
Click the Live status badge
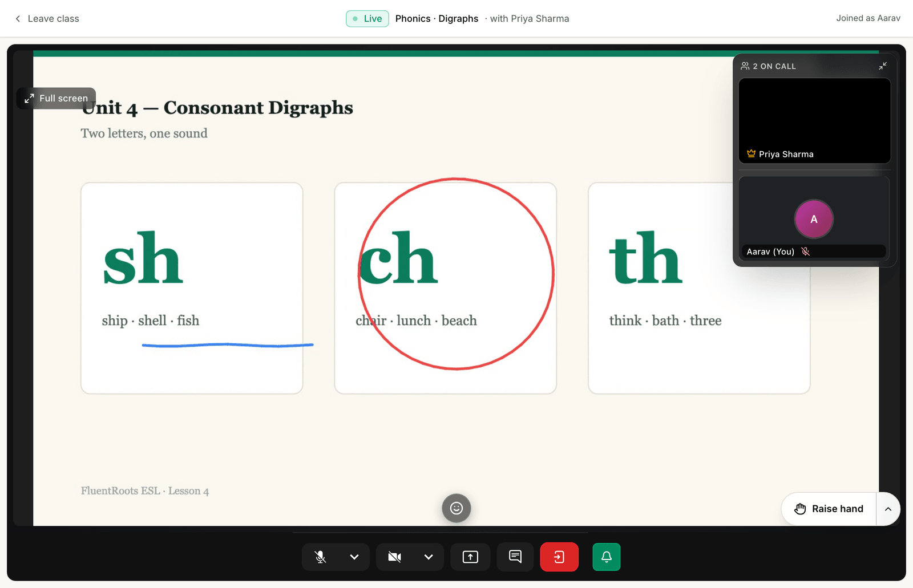click(367, 19)
